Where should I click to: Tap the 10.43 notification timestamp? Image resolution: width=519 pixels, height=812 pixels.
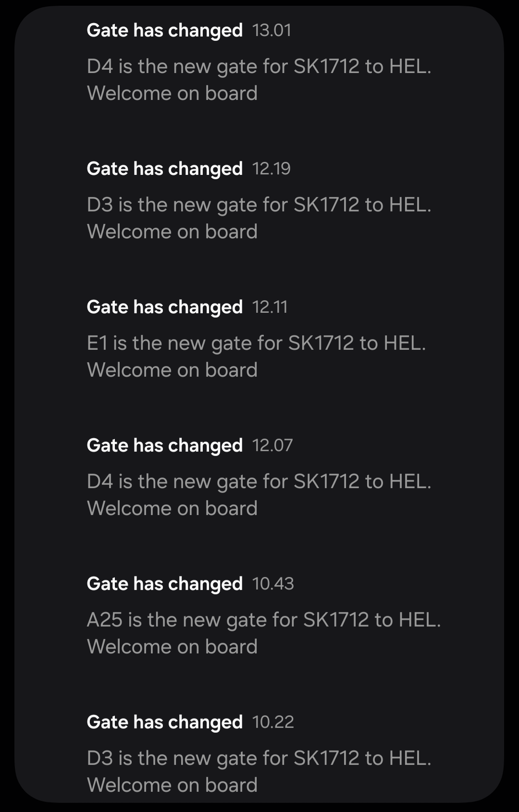click(x=272, y=584)
